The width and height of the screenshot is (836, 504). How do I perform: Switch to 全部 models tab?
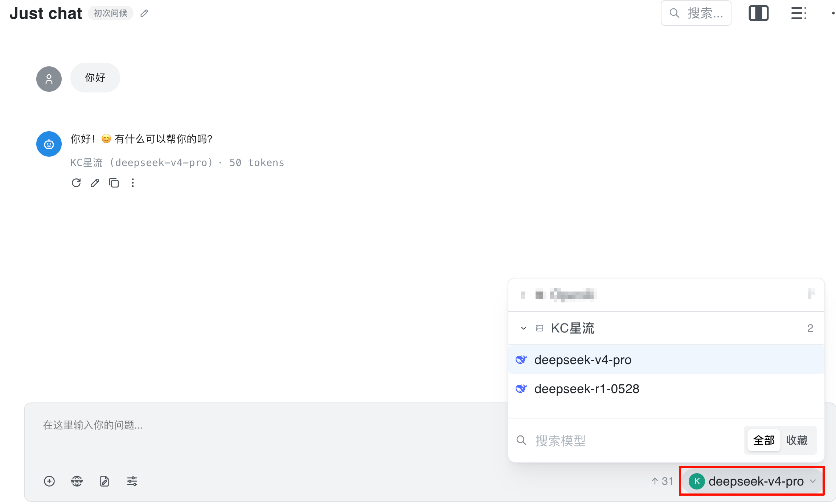click(x=764, y=441)
